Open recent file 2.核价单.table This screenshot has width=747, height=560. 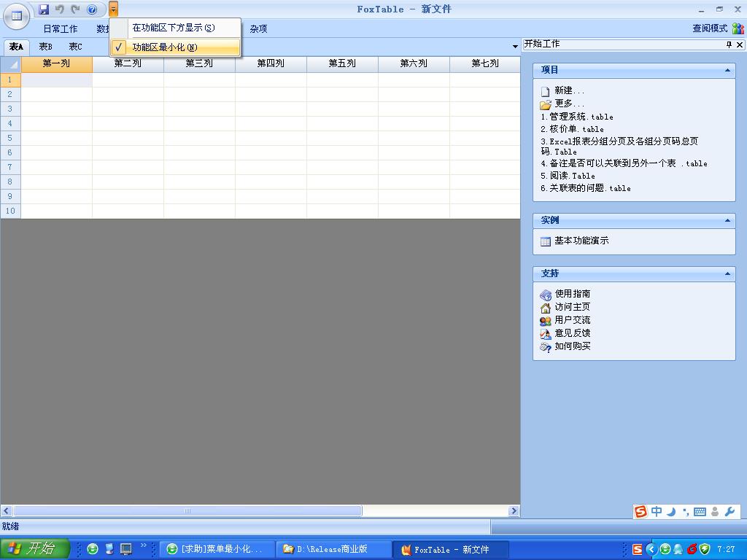click(572, 129)
